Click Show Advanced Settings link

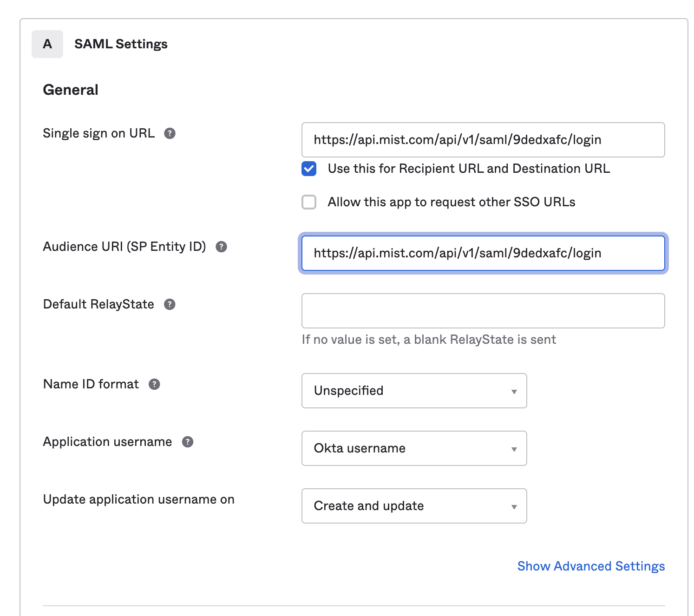(591, 566)
